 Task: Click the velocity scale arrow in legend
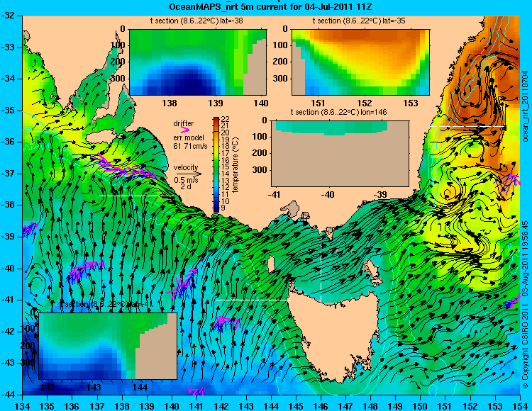click(189, 174)
